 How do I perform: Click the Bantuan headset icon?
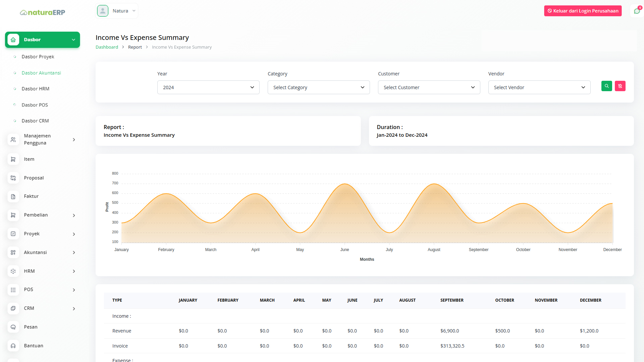coord(13,346)
